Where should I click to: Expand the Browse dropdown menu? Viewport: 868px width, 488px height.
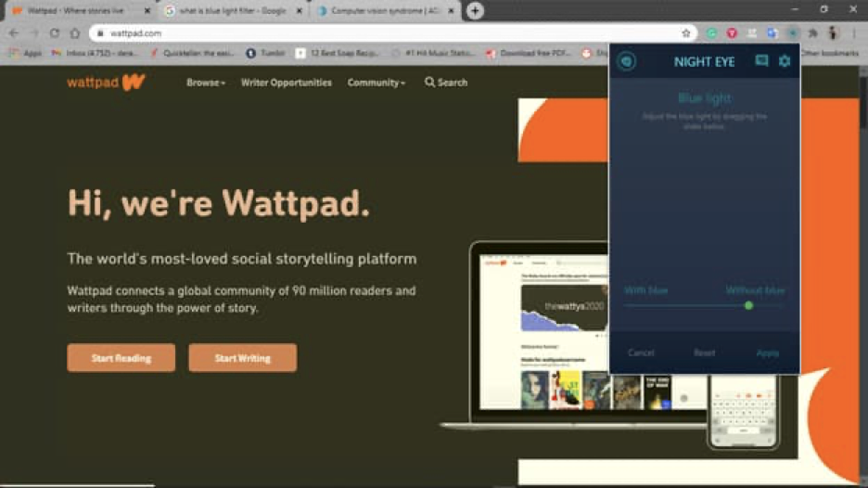[x=205, y=83]
